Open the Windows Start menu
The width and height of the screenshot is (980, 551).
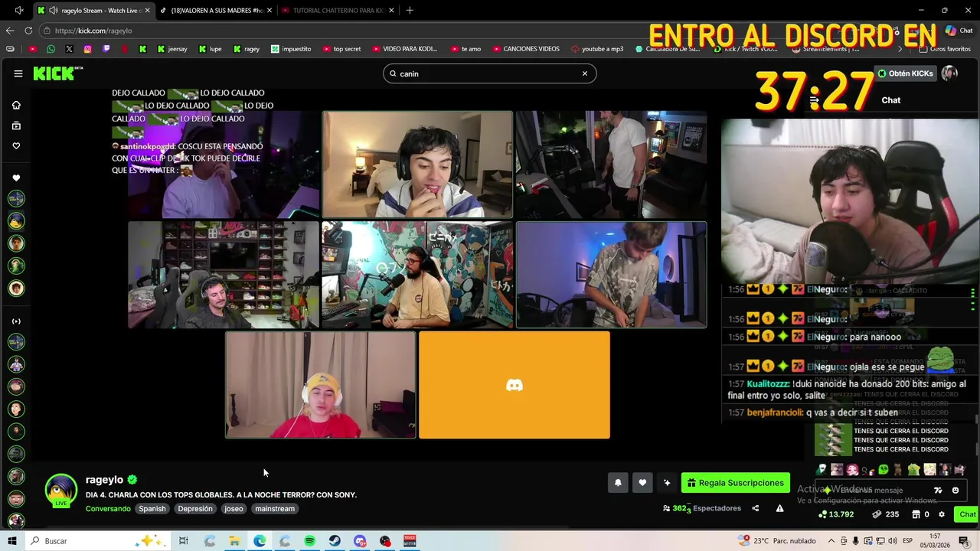pos(11,541)
